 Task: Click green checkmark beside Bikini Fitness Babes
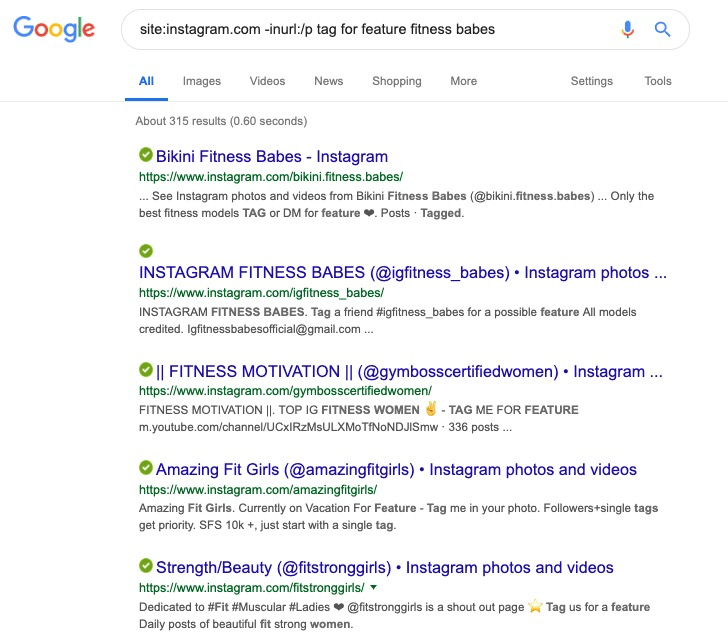[x=146, y=155]
